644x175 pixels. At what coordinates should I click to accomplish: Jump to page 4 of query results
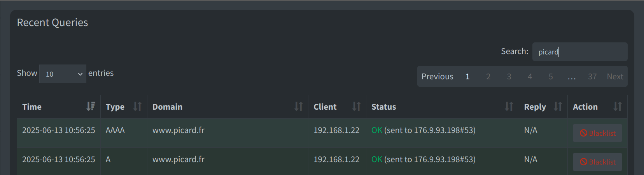530,77
